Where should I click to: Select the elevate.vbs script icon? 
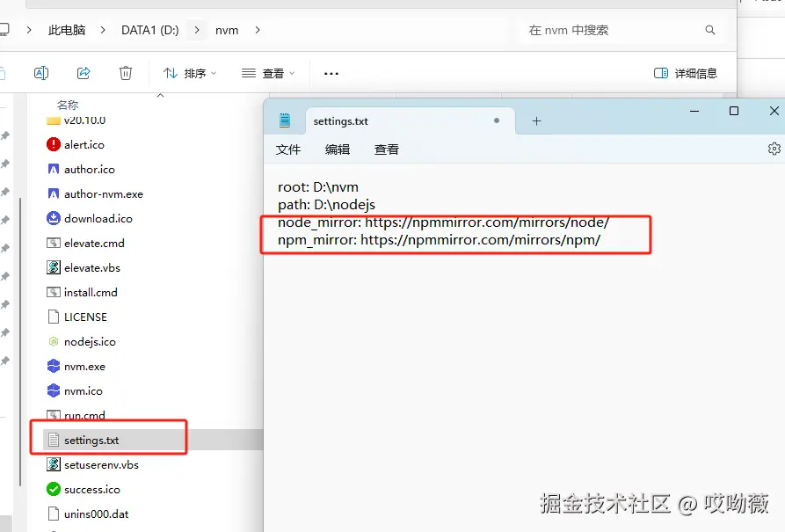pyautogui.click(x=54, y=267)
